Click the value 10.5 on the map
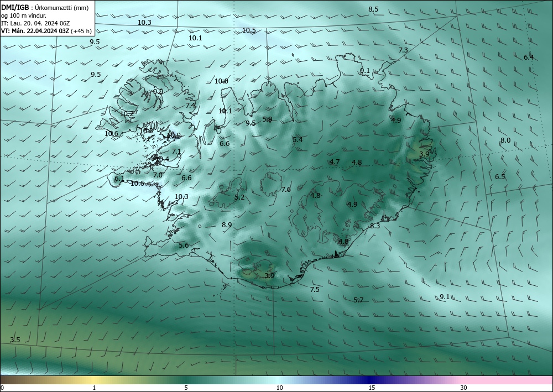553x392 pixels. click(x=249, y=30)
